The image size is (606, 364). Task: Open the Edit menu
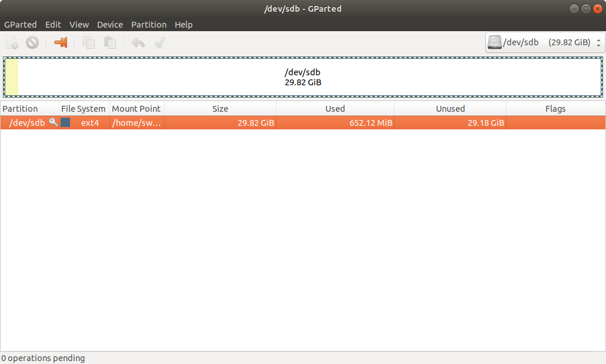[x=53, y=24]
